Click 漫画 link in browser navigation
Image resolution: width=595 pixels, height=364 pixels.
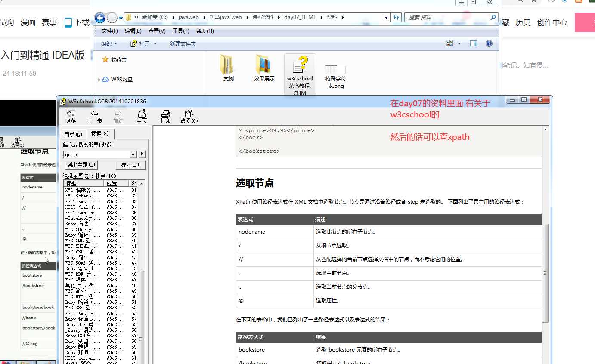click(x=28, y=22)
